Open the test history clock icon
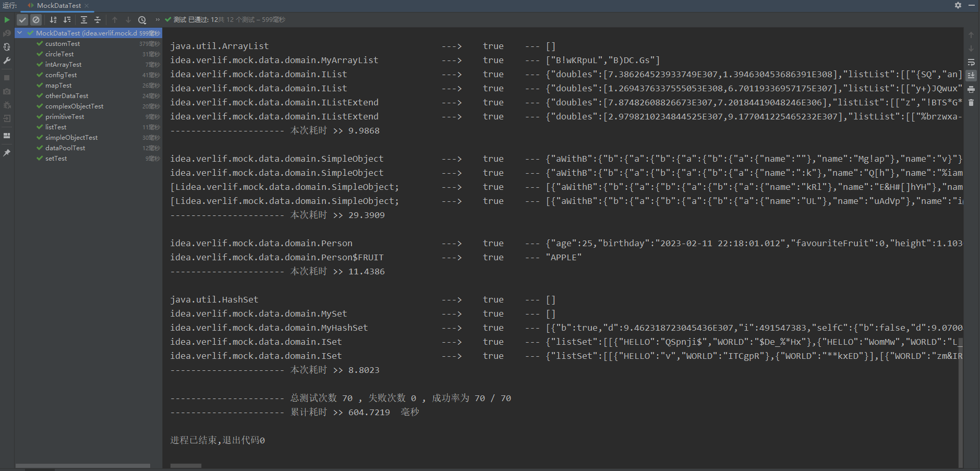 click(142, 20)
